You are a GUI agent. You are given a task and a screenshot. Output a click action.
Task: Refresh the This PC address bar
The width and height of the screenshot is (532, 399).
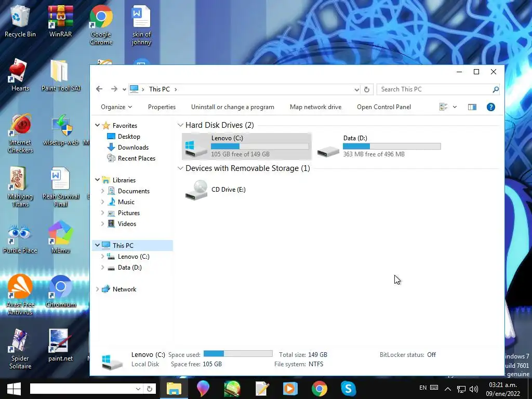pyautogui.click(x=367, y=89)
